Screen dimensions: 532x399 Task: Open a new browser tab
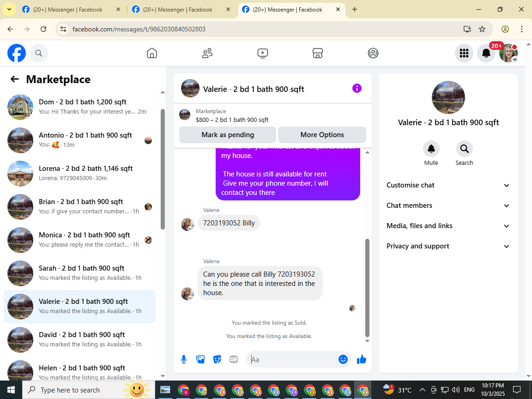(x=355, y=10)
